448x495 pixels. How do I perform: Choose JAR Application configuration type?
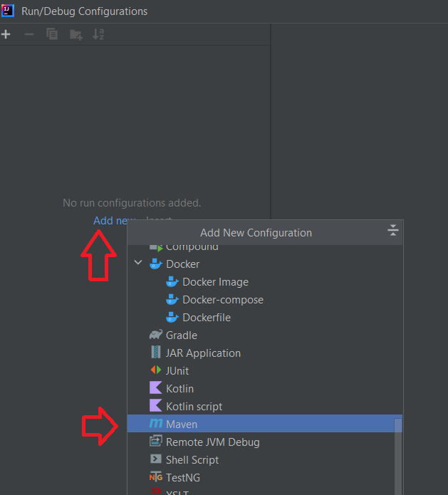(x=265, y=353)
